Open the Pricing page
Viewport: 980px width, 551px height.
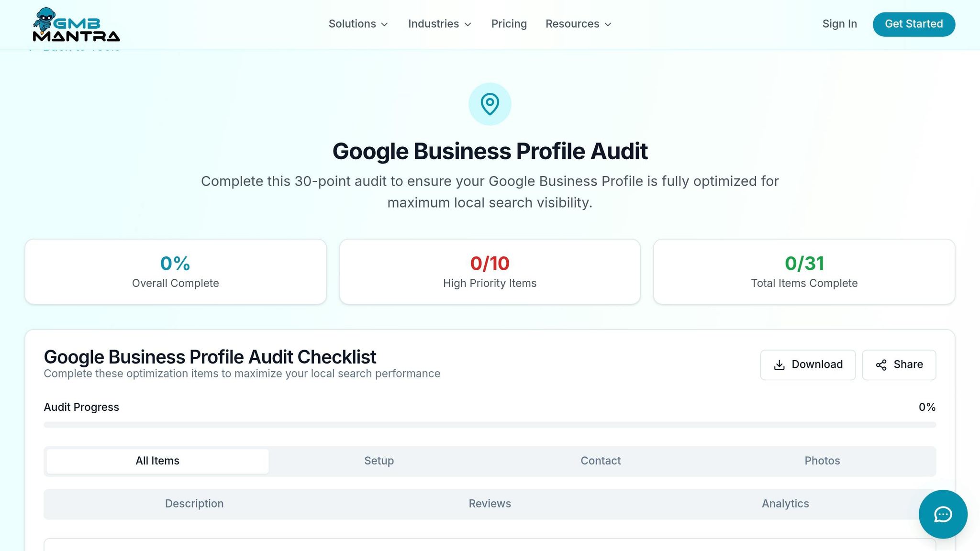(509, 24)
